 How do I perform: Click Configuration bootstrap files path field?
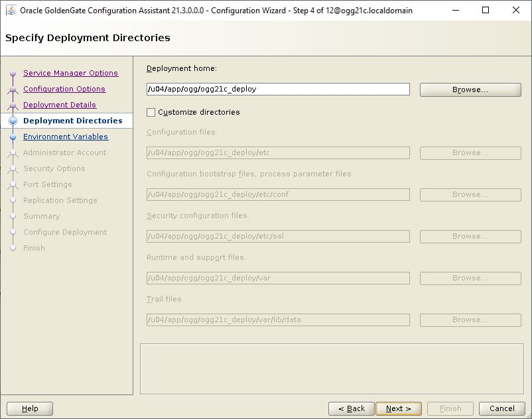[278, 195]
